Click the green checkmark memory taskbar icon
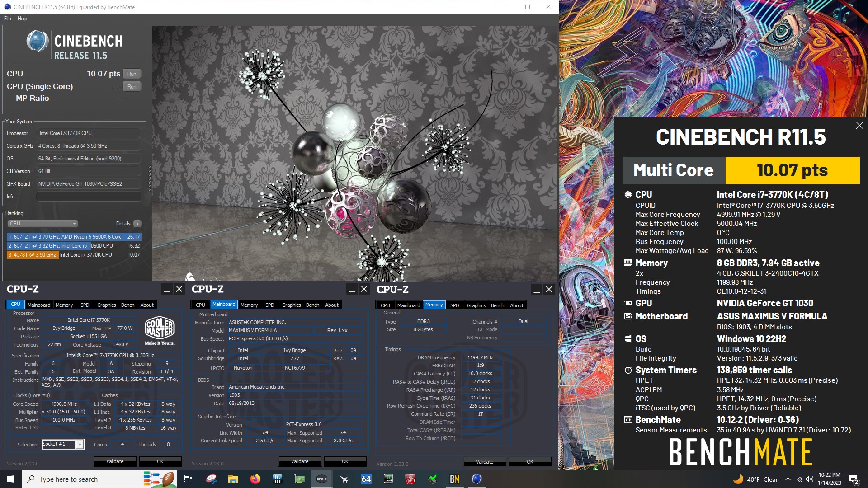The height and width of the screenshot is (488, 868). tap(433, 479)
